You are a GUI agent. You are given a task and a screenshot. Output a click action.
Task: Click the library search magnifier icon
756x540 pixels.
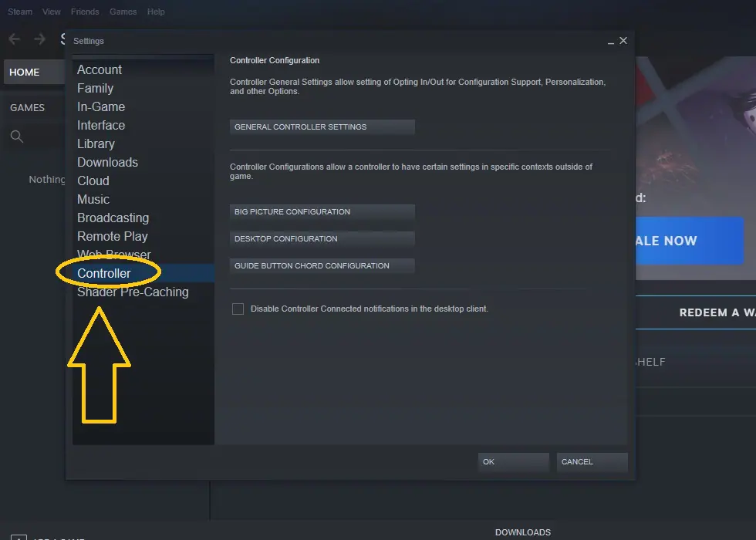coord(17,137)
